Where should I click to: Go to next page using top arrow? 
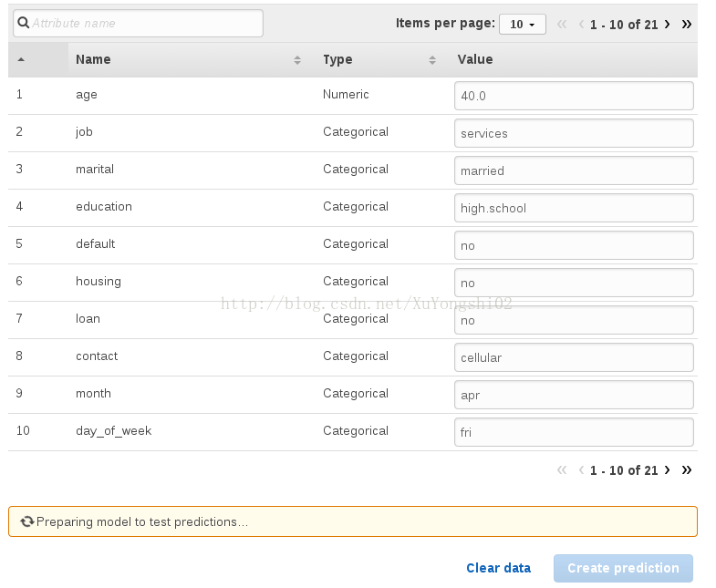[x=667, y=25]
